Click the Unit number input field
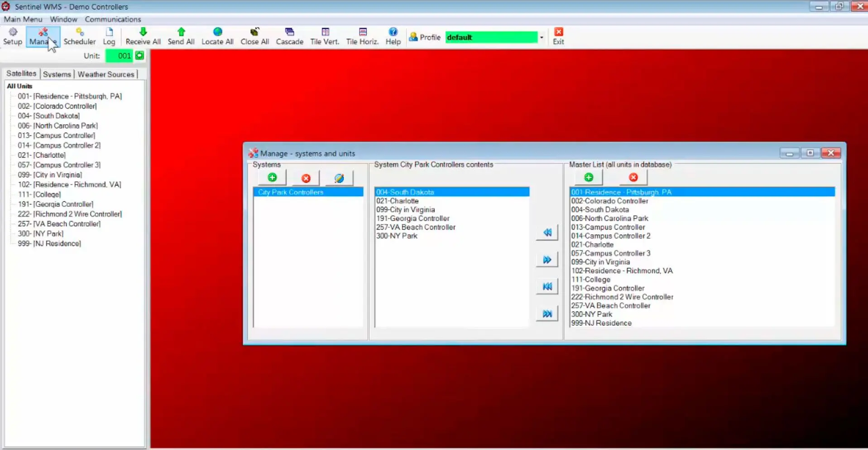 point(119,56)
